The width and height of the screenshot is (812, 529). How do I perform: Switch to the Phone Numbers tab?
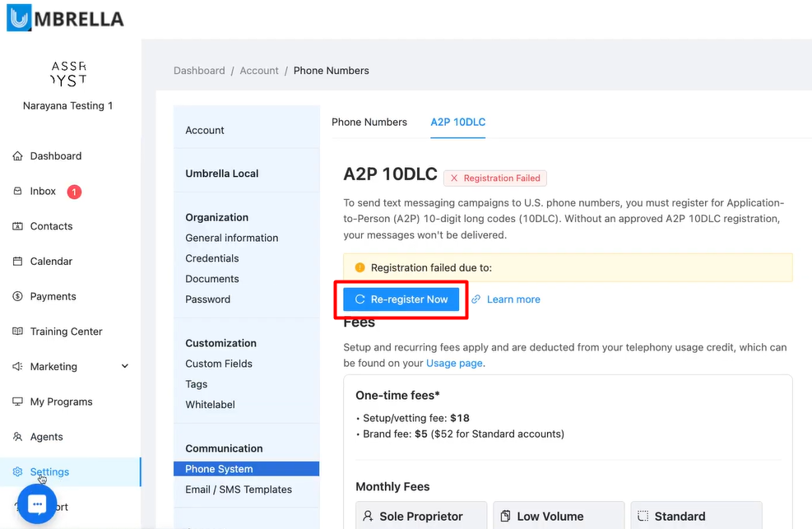(x=369, y=122)
